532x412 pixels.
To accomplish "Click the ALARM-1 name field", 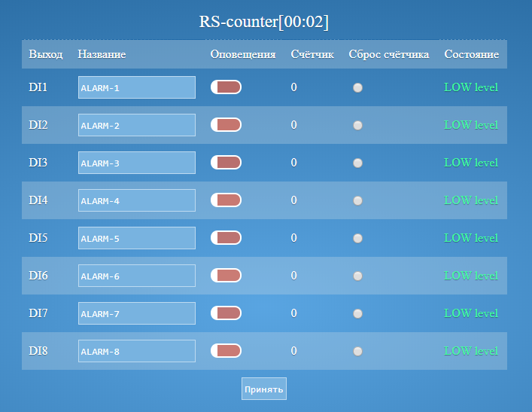I will (x=136, y=87).
